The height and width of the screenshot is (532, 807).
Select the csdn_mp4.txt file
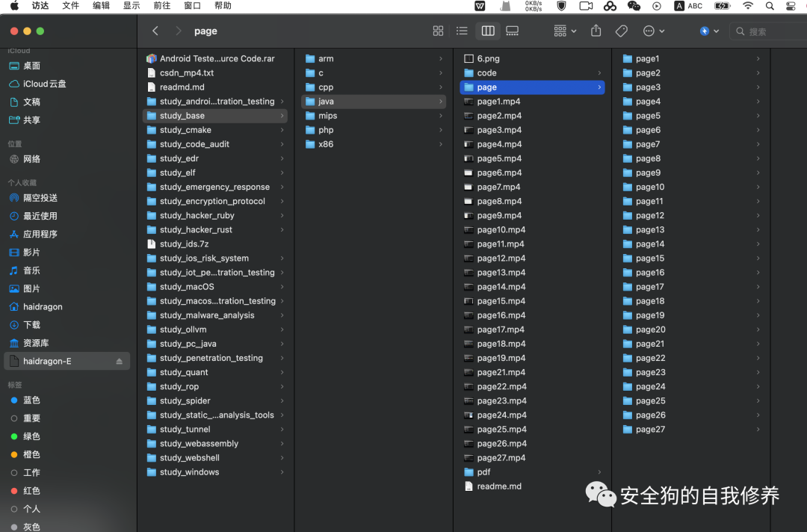[x=215, y=73]
